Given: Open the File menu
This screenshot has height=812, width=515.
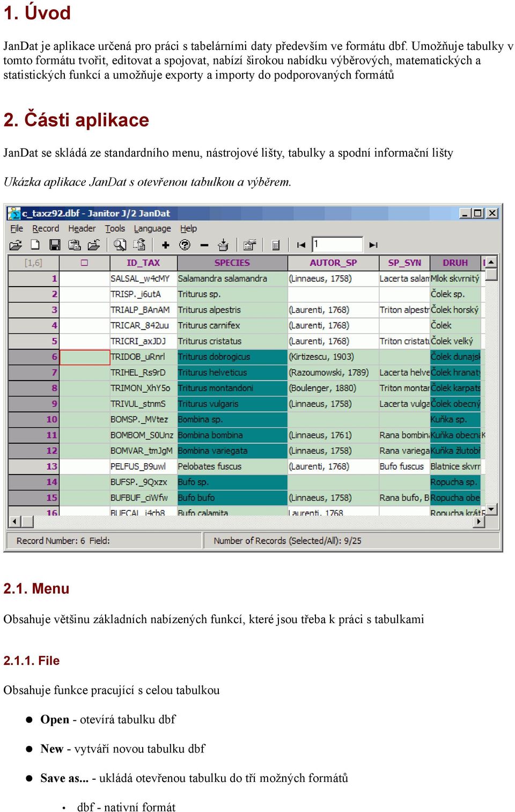Looking at the screenshot, I should (17, 229).
